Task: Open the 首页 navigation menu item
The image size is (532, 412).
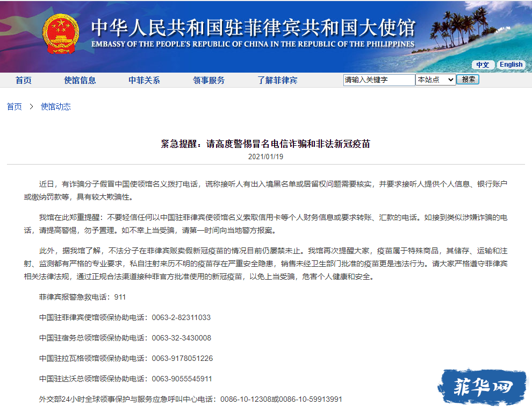Action: pos(24,80)
